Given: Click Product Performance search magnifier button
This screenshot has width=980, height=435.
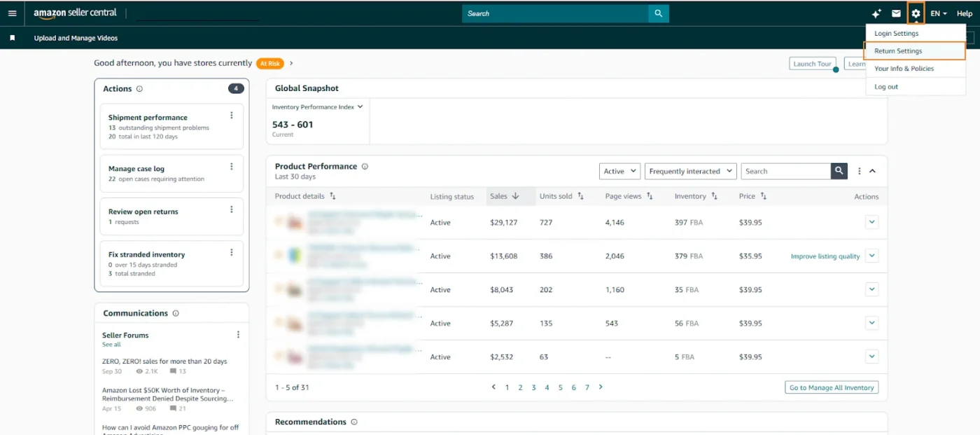Looking at the screenshot, I should 839,171.
